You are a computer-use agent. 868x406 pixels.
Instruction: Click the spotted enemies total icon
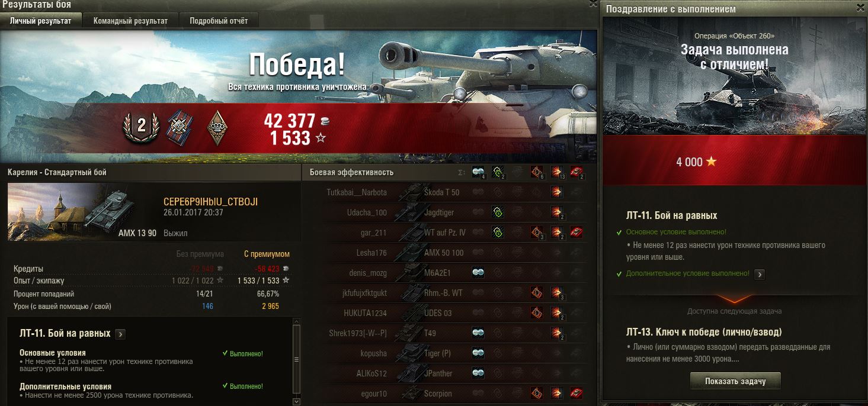point(478,172)
